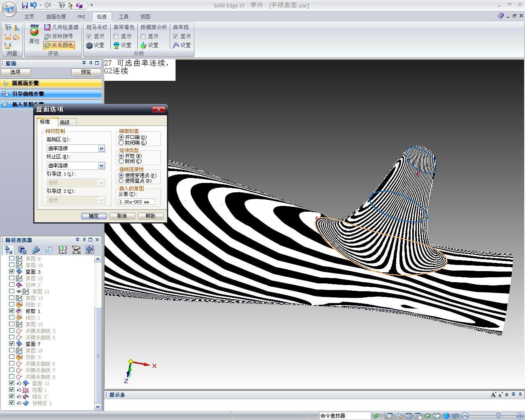Viewport: 525px width, 420px height.
Task: Activate the pan hand tool in status bar
Action: 418,416
